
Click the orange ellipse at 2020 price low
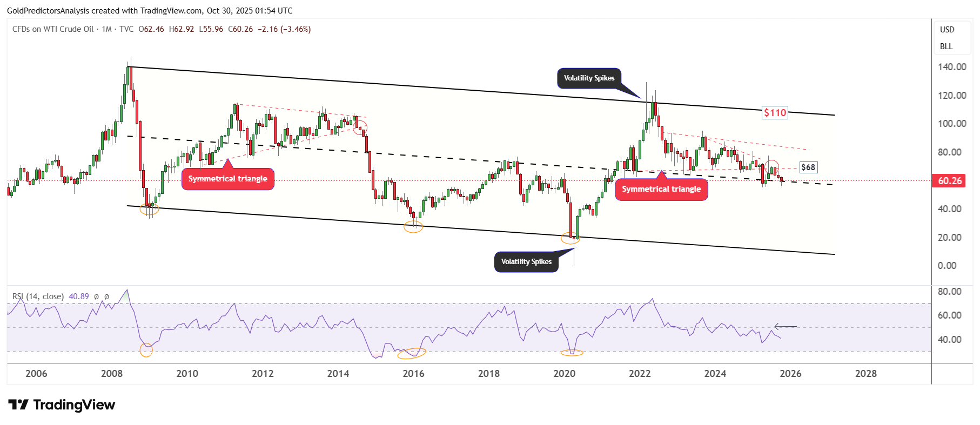(x=570, y=238)
